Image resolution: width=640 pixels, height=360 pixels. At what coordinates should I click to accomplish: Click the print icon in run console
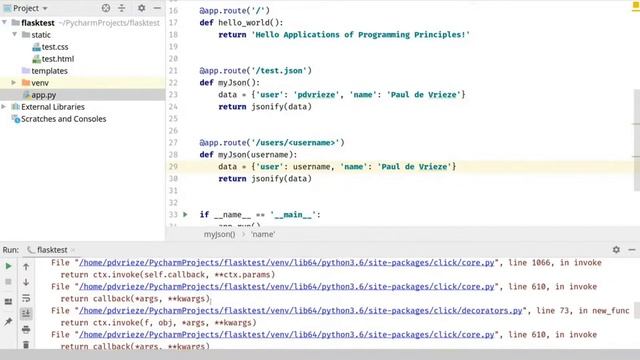click(x=26, y=329)
